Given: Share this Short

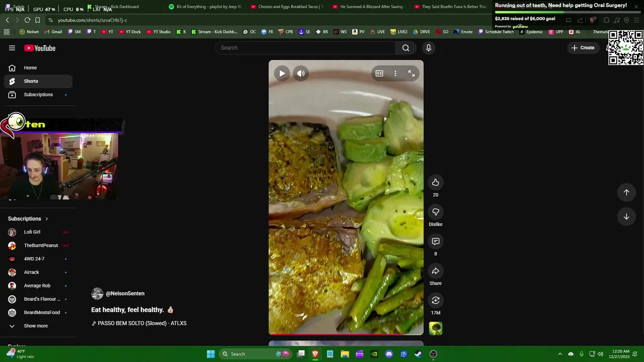Looking at the screenshot, I should click(x=436, y=271).
